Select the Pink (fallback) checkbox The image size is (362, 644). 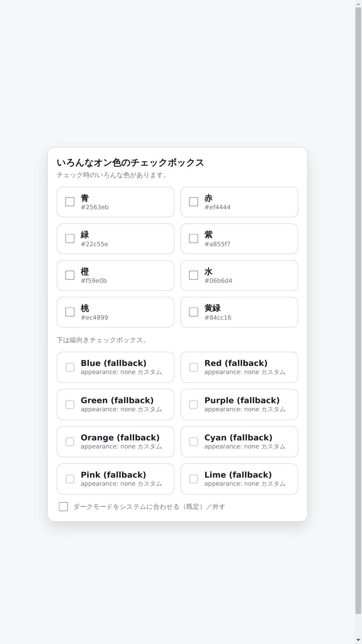pyautogui.click(x=70, y=479)
